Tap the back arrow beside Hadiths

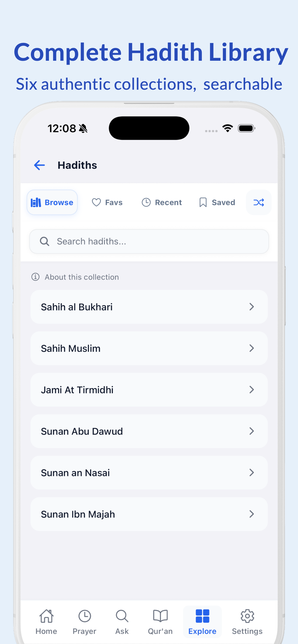click(x=39, y=165)
